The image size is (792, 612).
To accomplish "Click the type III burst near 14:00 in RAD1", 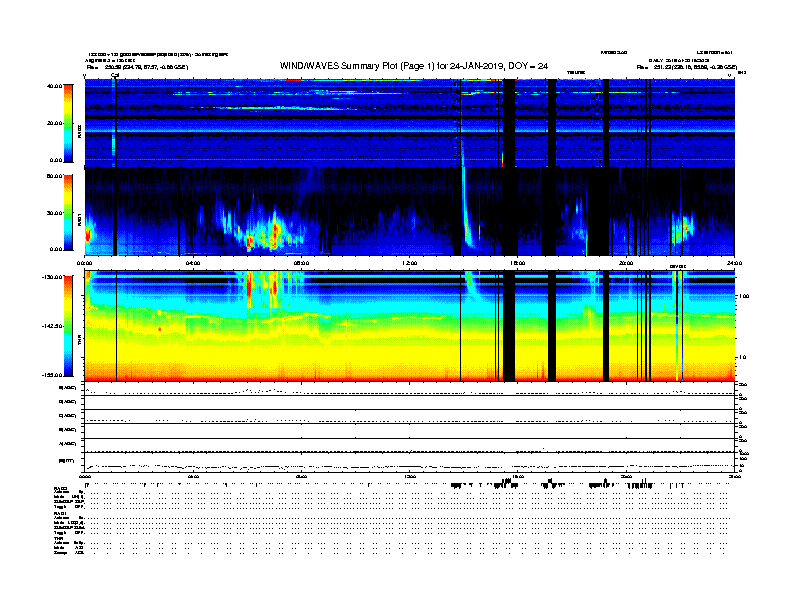I will point(466,207).
